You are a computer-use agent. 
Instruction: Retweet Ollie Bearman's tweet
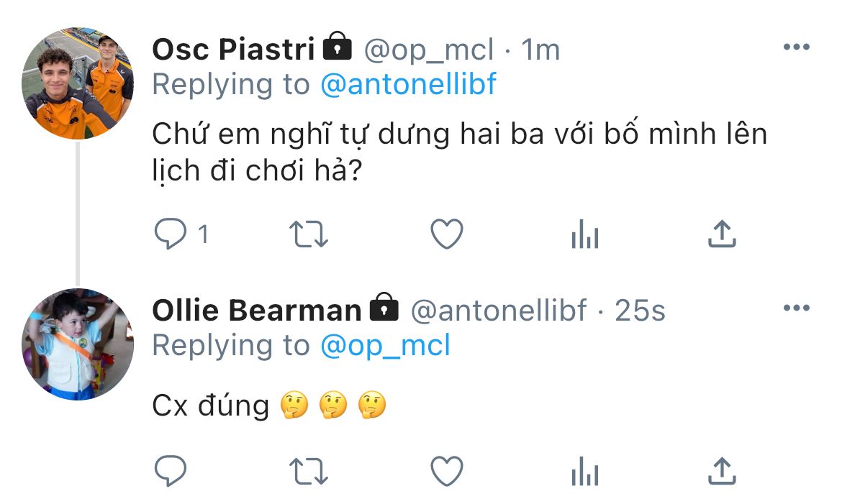pyautogui.click(x=308, y=472)
